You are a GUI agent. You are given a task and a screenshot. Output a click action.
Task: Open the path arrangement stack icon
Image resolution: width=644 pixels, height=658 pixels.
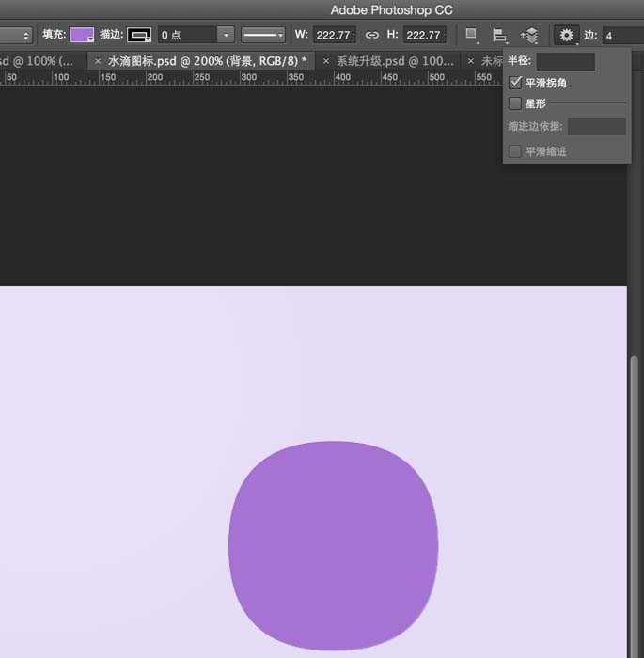coord(529,35)
